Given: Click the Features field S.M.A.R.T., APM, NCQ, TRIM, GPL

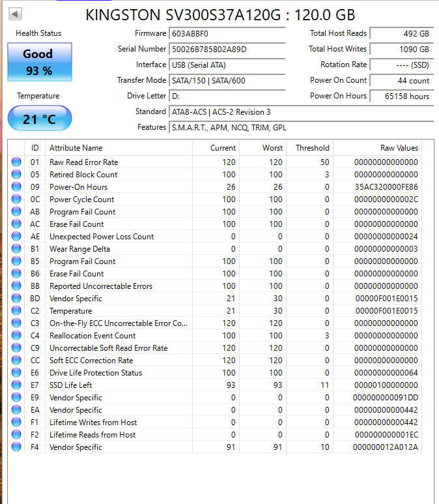Looking at the screenshot, I should 301,128.
